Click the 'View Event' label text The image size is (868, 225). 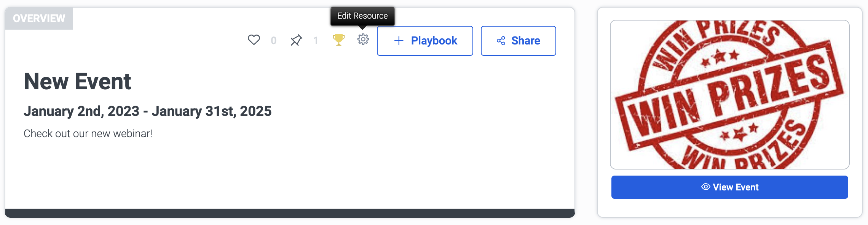pyautogui.click(x=736, y=187)
